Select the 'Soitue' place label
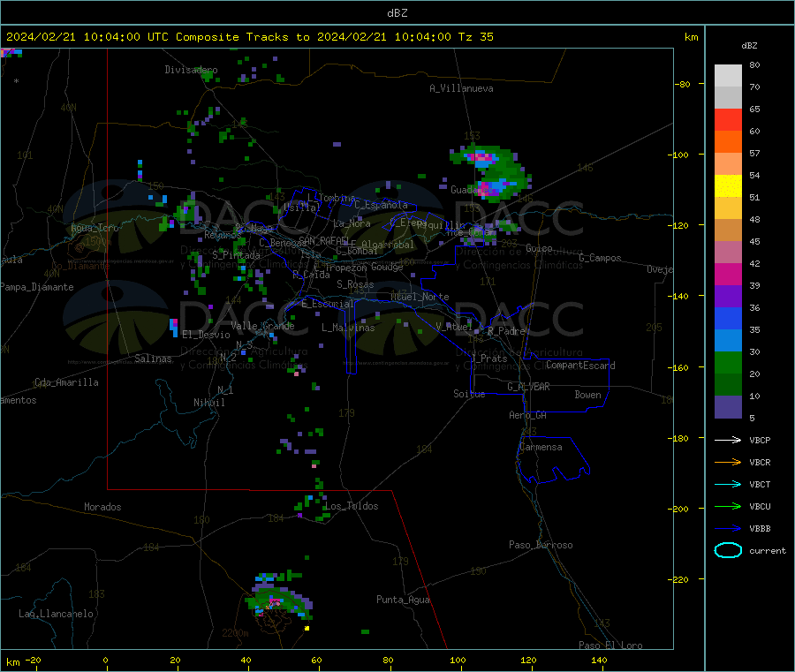Viewport: 795px width, 672px height. [469, 394]
